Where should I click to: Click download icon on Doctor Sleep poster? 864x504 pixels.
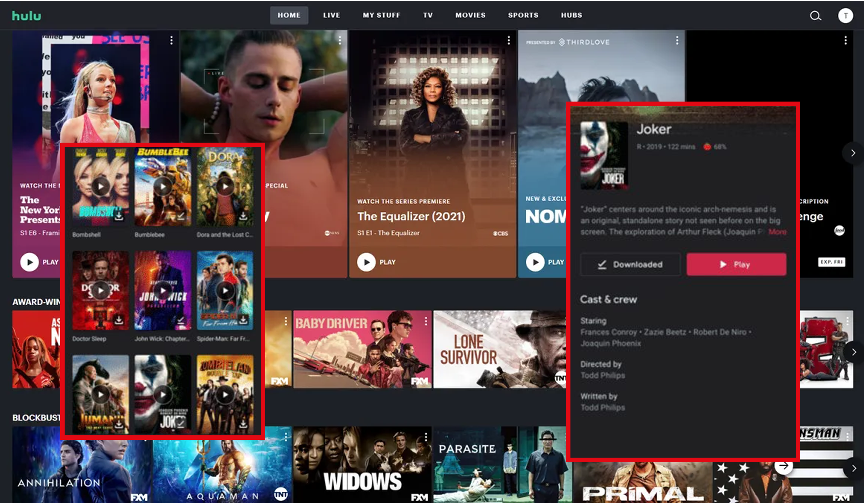click(119, 320)
